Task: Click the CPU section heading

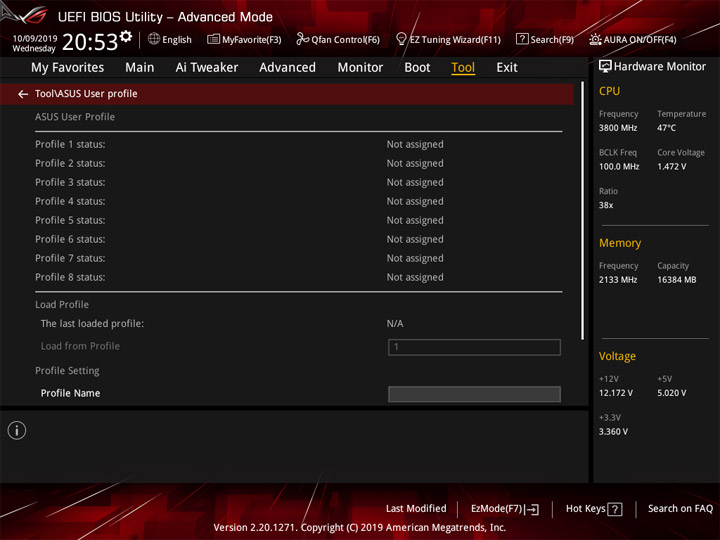Action: pos(609,91)
